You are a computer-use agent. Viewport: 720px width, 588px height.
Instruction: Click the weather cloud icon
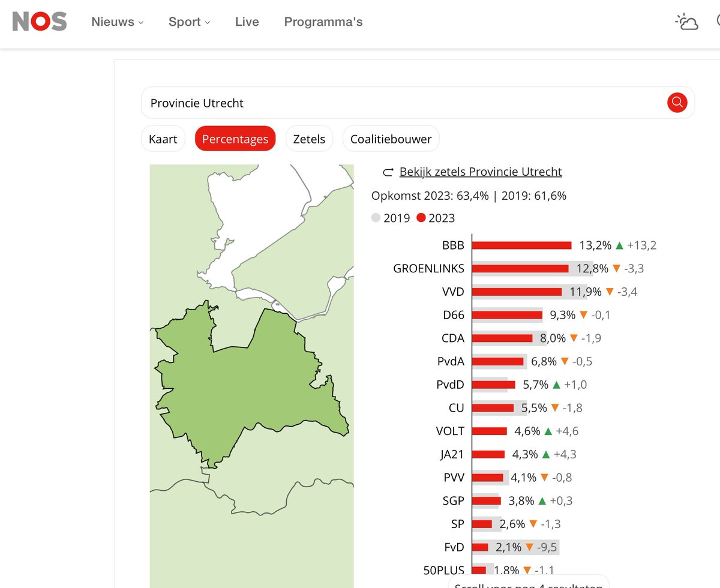click(x=687, y=22)
